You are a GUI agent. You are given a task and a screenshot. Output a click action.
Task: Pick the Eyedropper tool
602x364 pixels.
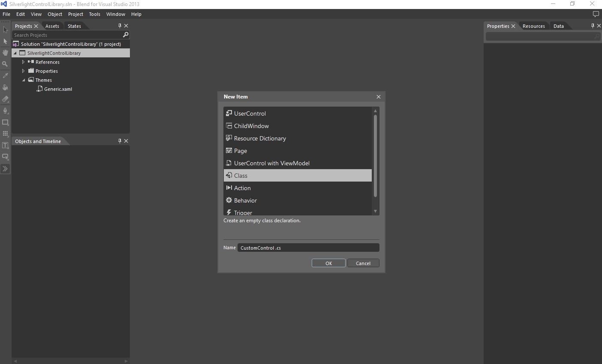tap(5, 76)
